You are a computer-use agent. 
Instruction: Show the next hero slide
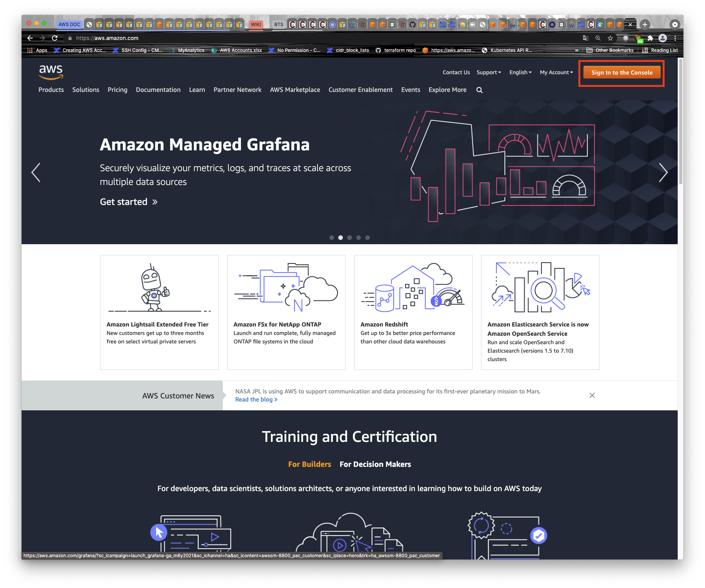pos(663,172)
